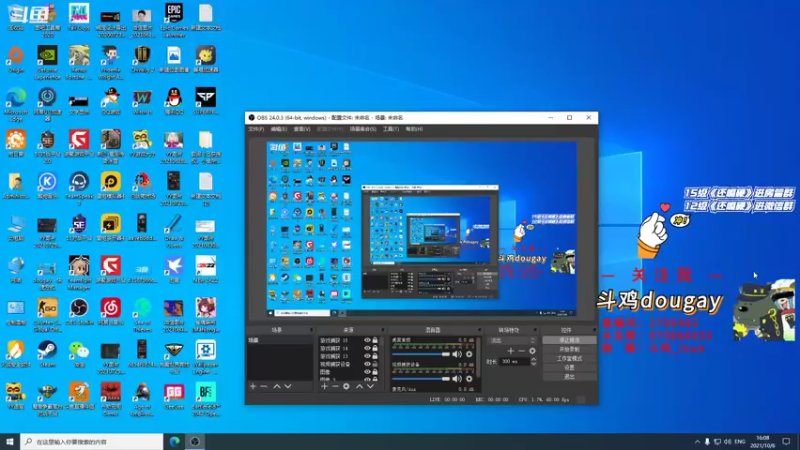Remove transition with minus icon
The image size is (800, 450).
[x=521, y=351]
